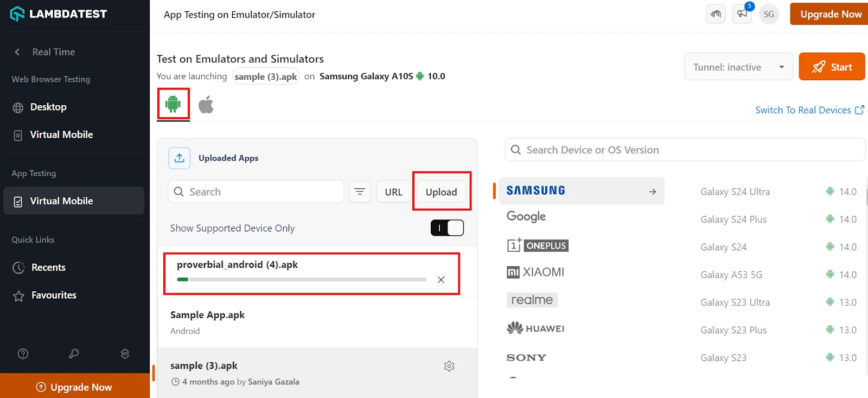This screenshot has height=398, width=868.
Task: Click the upload apps icon
Action: tap(179, 158)
